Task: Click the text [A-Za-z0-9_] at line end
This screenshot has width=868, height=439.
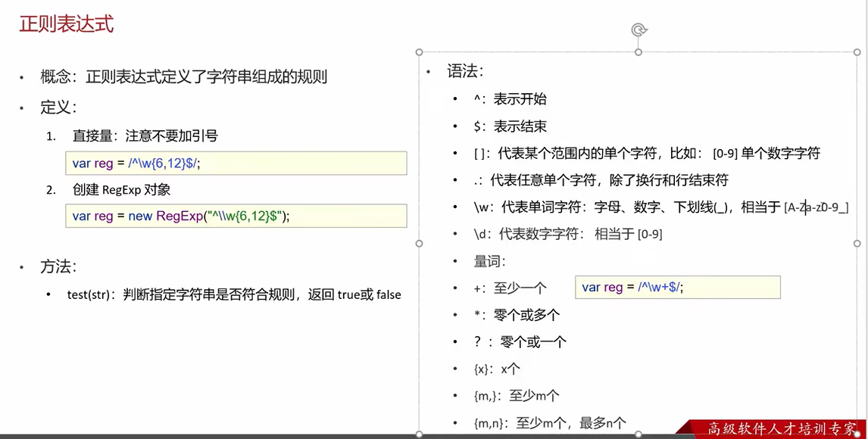Action: (x=816, y=208)
